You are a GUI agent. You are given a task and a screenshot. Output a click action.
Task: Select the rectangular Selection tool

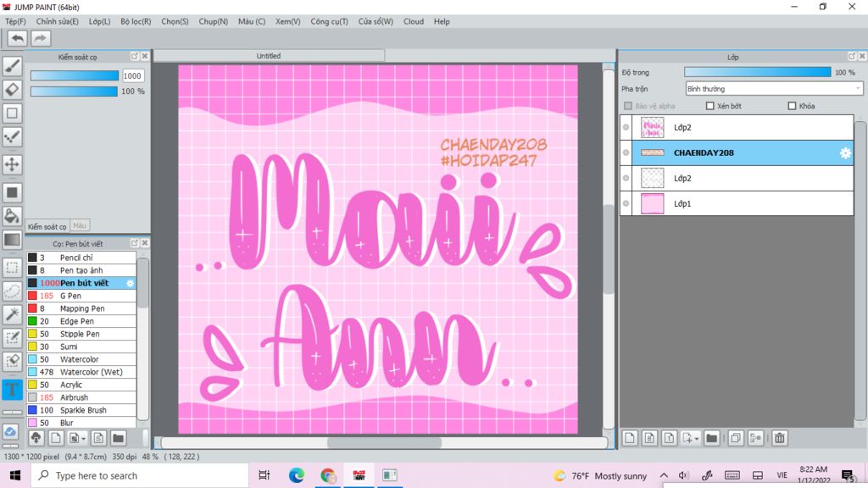[x=12, y=268]
